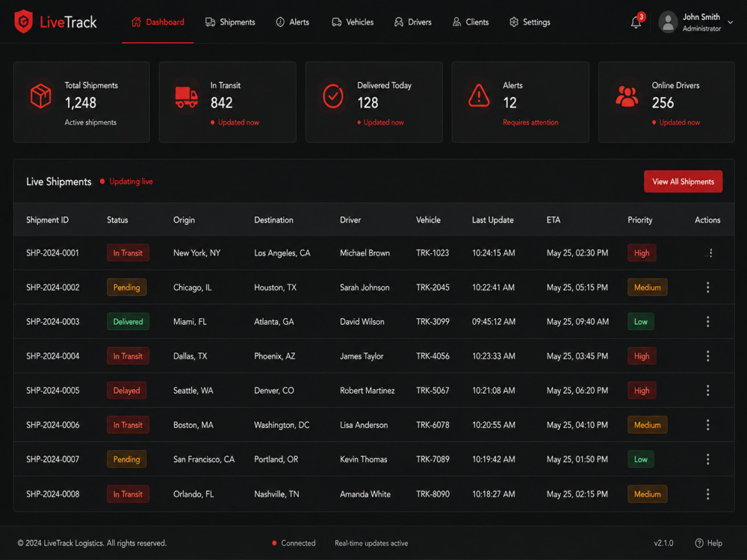The image size is (747, 560).
Task: Click the High priority badge for SHP-2024-0004
Action: pyautogui.click(x=641, y=355)
